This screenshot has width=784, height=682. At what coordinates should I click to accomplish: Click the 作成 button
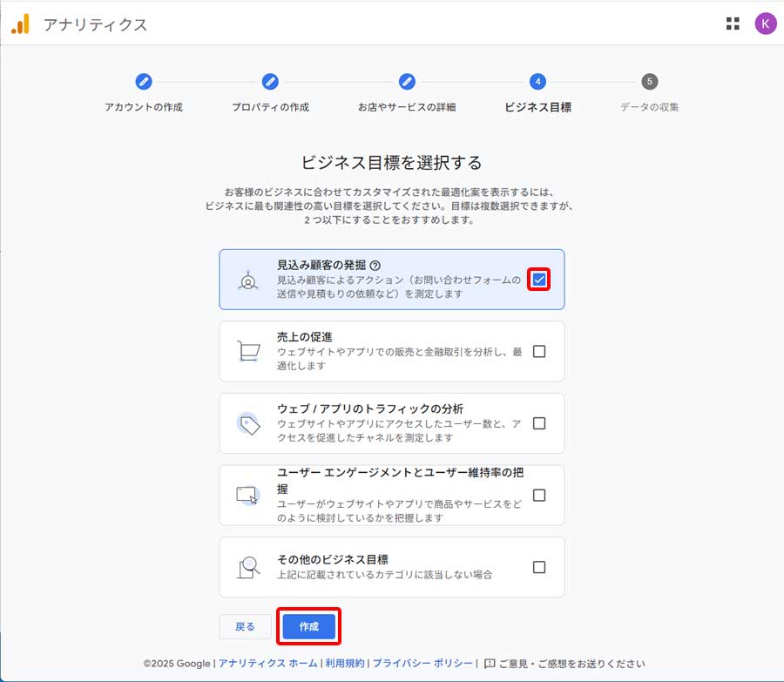click(x=308, y=626)
